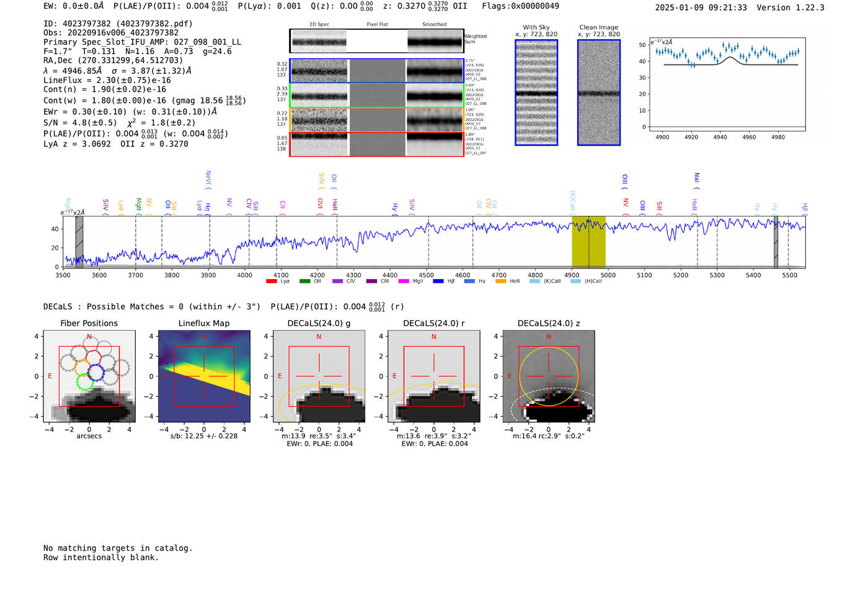The height and width of the screenshot is (591, 868).
Task: Click the 'm:16.4 rc:2.9" s:0.2"' caption
Action: point(549,436)
